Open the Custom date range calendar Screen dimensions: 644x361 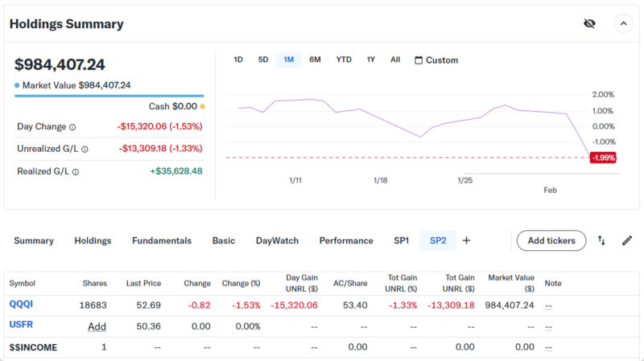pos(436,60)
